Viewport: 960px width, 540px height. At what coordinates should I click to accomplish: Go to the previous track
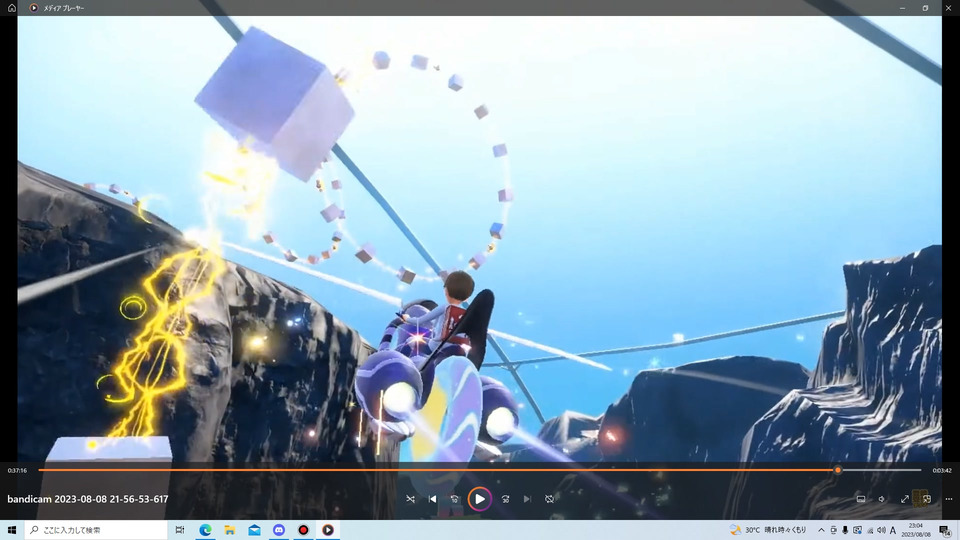coord(432,499)
